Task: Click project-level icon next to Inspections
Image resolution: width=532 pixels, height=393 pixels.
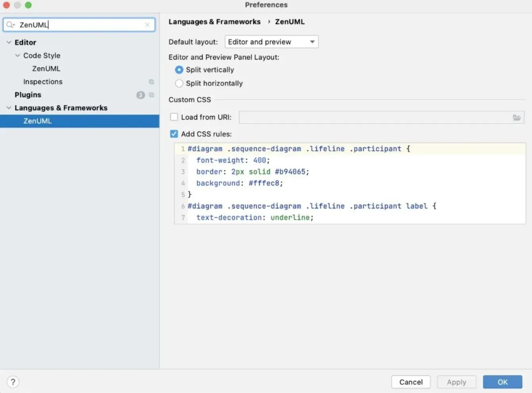Action: (x=151, y=82)
